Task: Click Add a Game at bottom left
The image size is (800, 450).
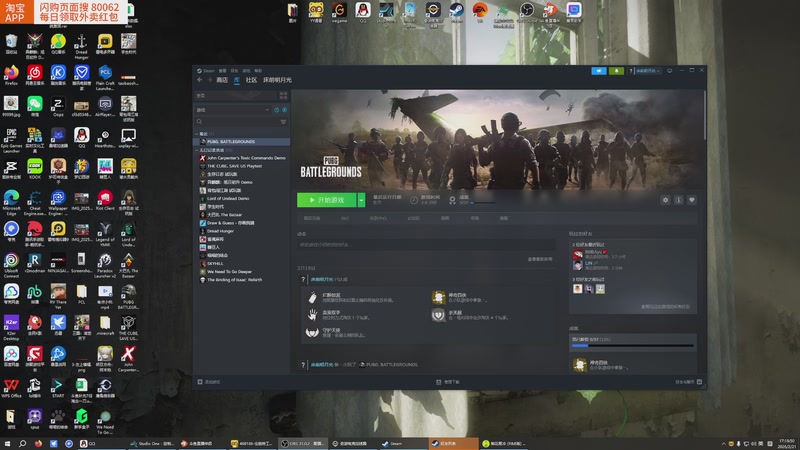Action: click(209, 382)
